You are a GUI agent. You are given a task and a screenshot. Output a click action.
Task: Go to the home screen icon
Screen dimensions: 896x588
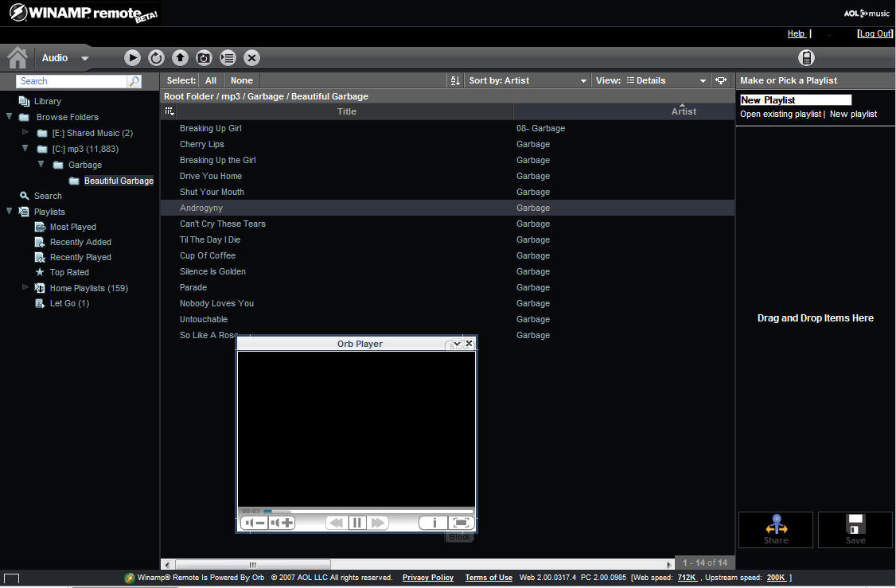[16, 57]
